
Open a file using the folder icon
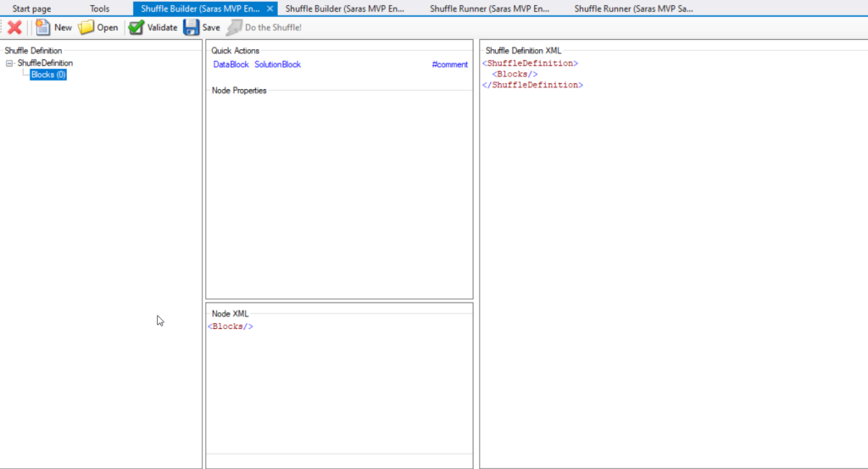click(x=98, y=27)
